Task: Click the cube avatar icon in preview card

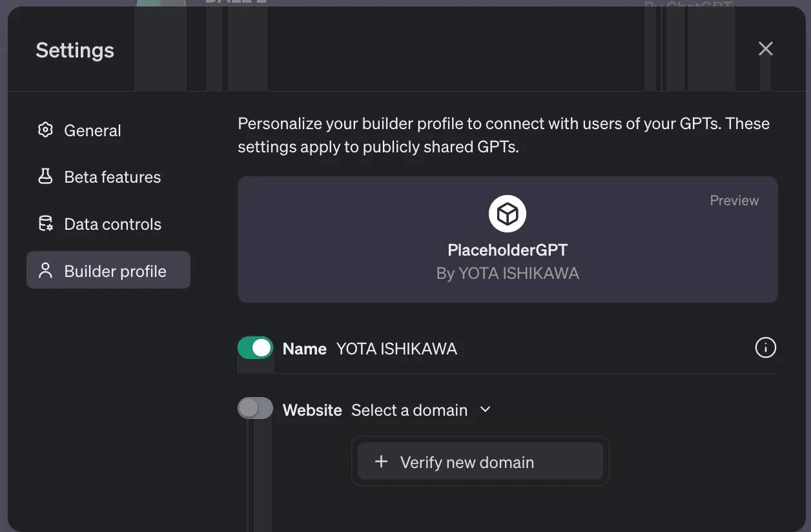Action: 508,214
